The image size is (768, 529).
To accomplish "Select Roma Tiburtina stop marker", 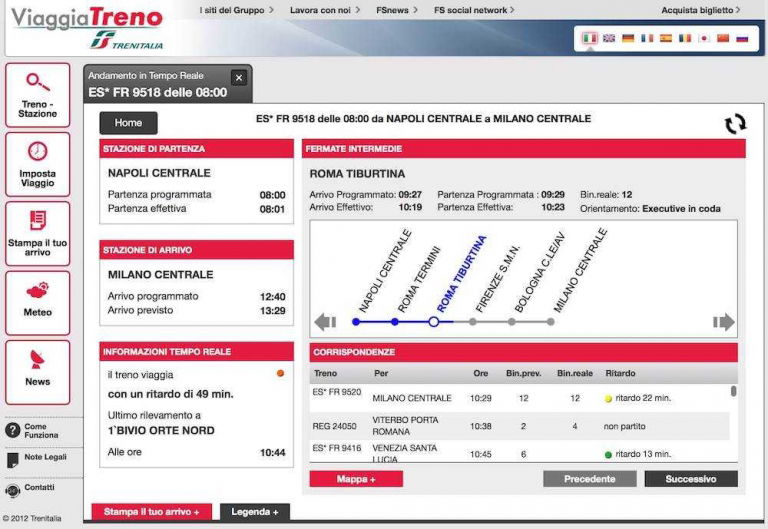I will [x=433, y=322].
